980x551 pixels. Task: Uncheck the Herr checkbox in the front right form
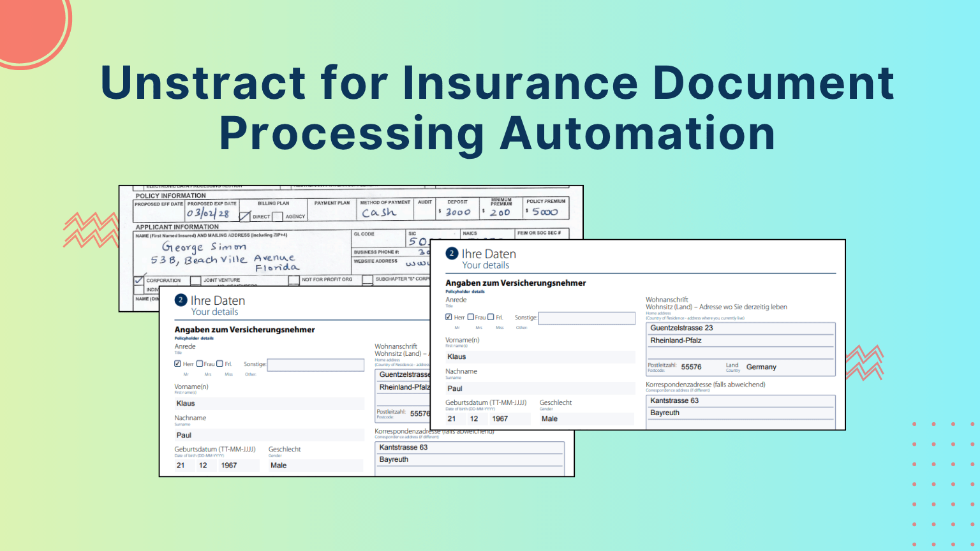click(x=449, y=317)
